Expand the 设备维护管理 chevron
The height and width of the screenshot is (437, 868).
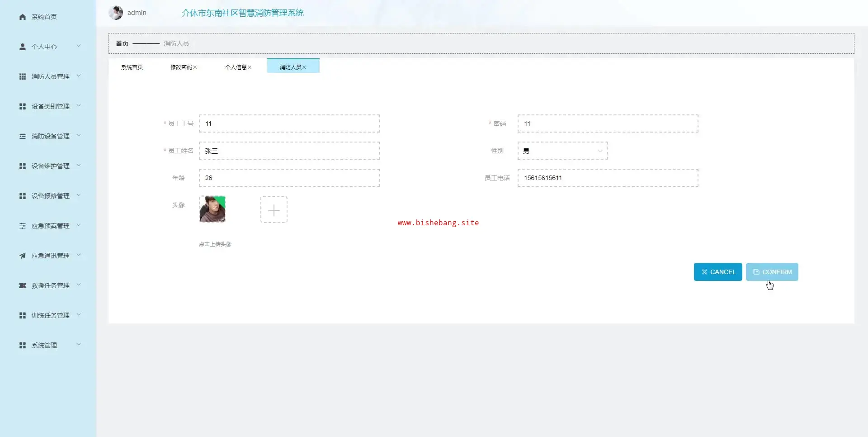pos(79,166)
